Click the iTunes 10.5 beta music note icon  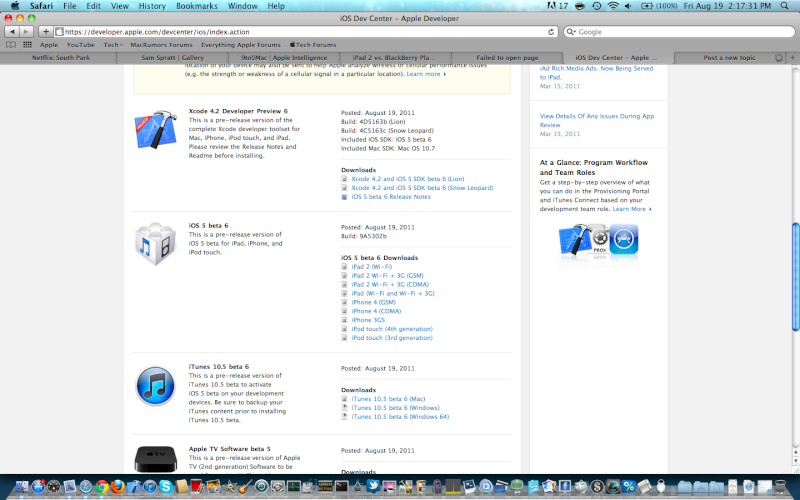click(156, 386)
